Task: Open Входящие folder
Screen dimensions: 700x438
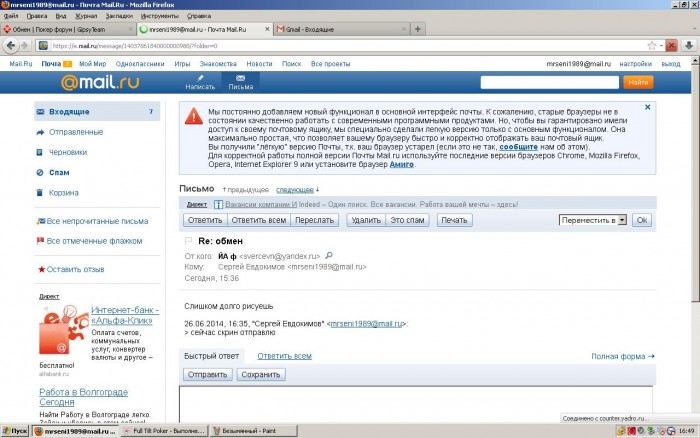Action: tap(97, 112)
